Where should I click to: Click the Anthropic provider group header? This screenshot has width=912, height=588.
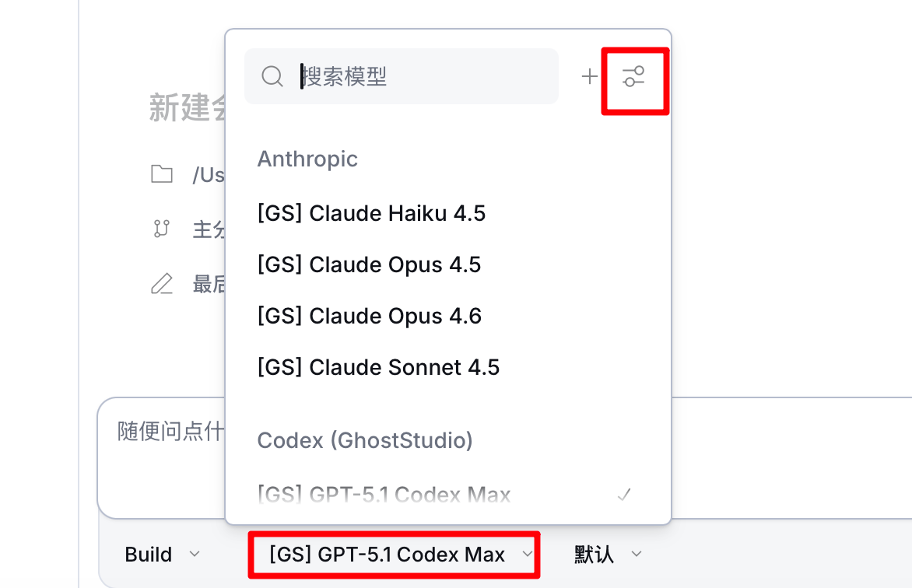pyautogui.click(x=307, y=159)
